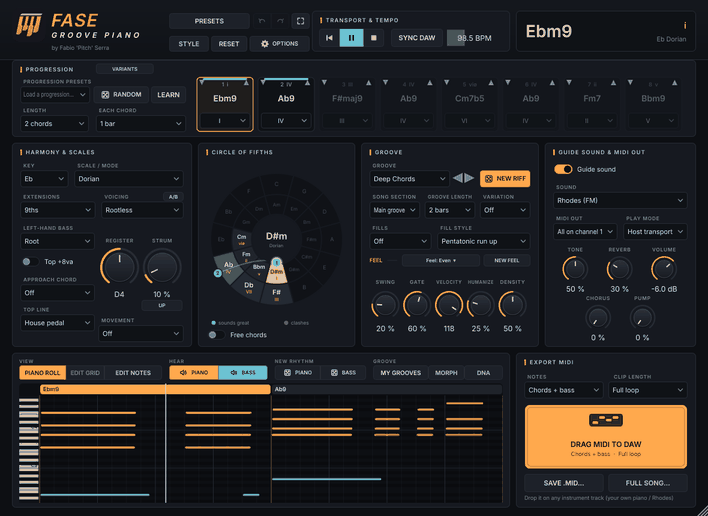708x516 pixels.
Task: Click the undo arrow icon
Action: tap(261, 21)
